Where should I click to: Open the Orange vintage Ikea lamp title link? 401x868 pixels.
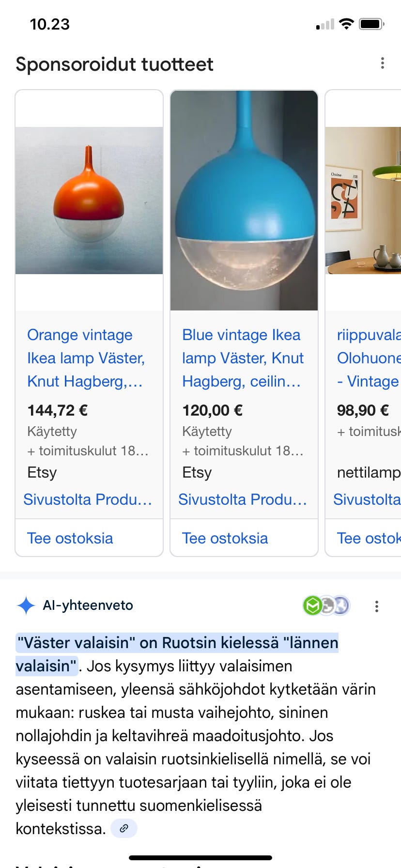[86, 358]
